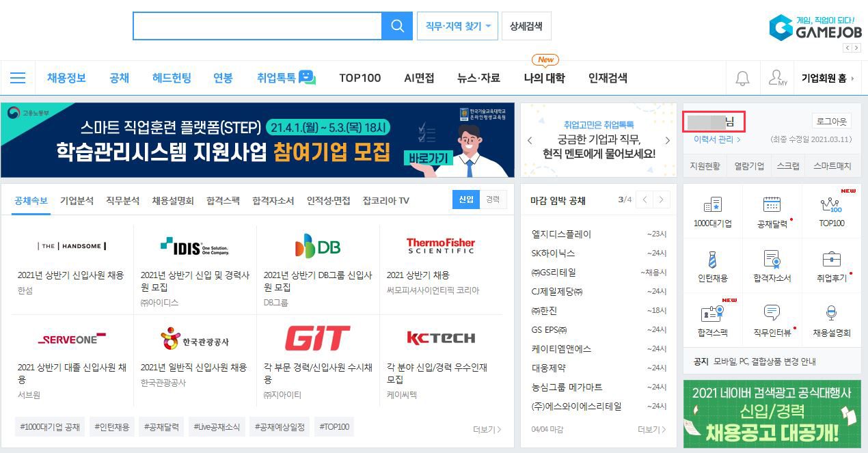This screenshot has height=453, width=868.
Task: Show previous 취업톡톡 banner slide
Action: click(530, 141)
